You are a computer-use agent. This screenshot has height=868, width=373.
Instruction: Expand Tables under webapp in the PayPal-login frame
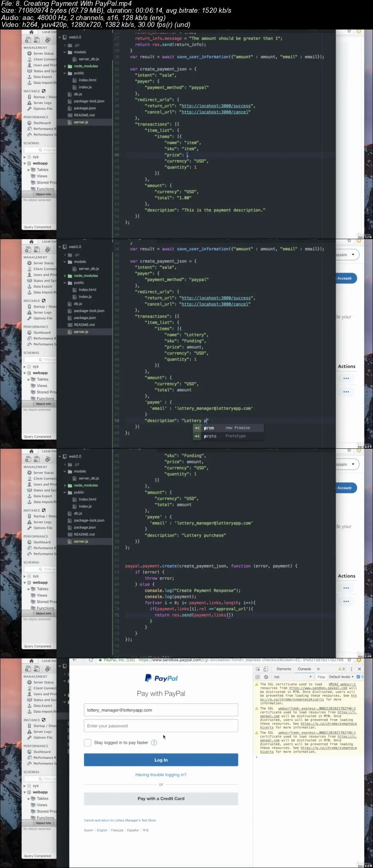pos(29,799)
